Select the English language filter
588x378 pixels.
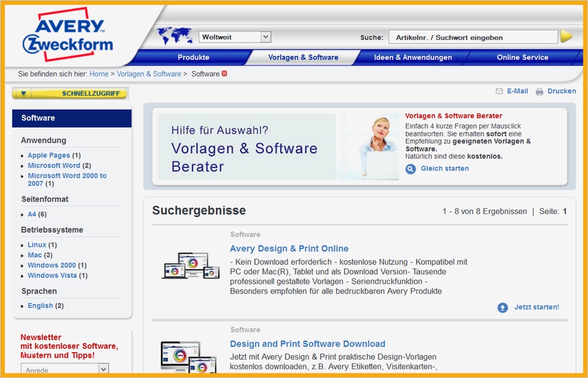(x=39, y=306)
